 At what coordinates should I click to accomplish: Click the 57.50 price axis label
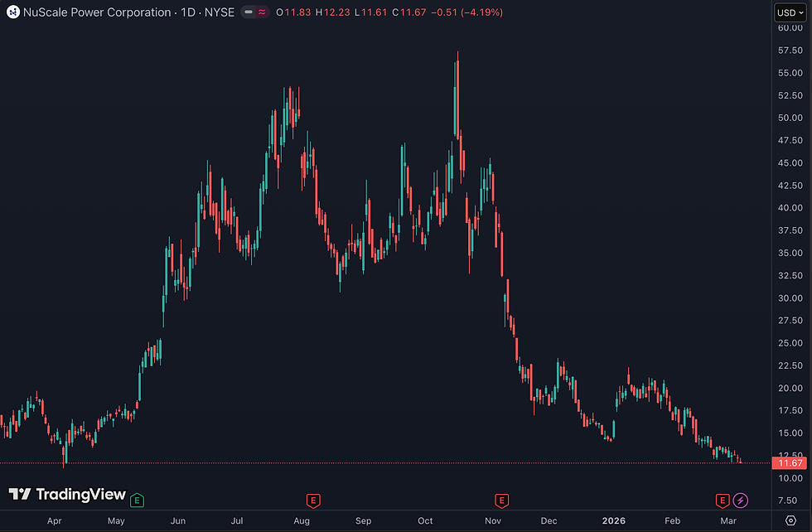790,51
